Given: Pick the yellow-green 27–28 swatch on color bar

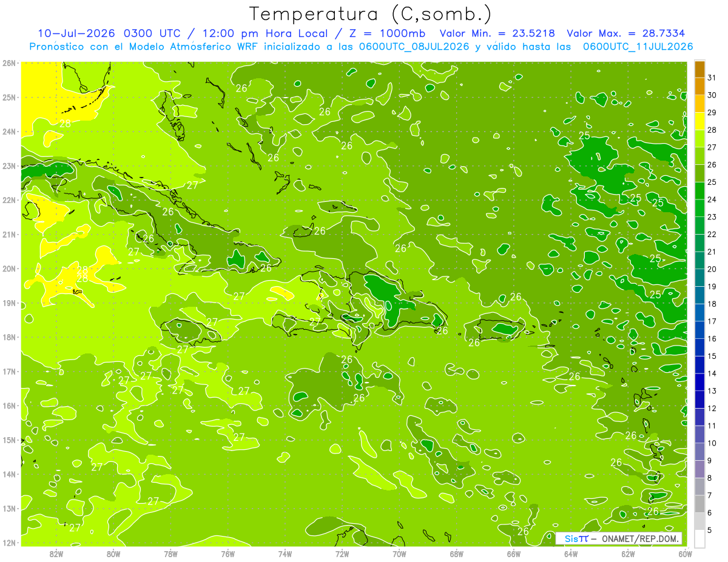Looking at the screenshot, I should [x=700, y=138].
